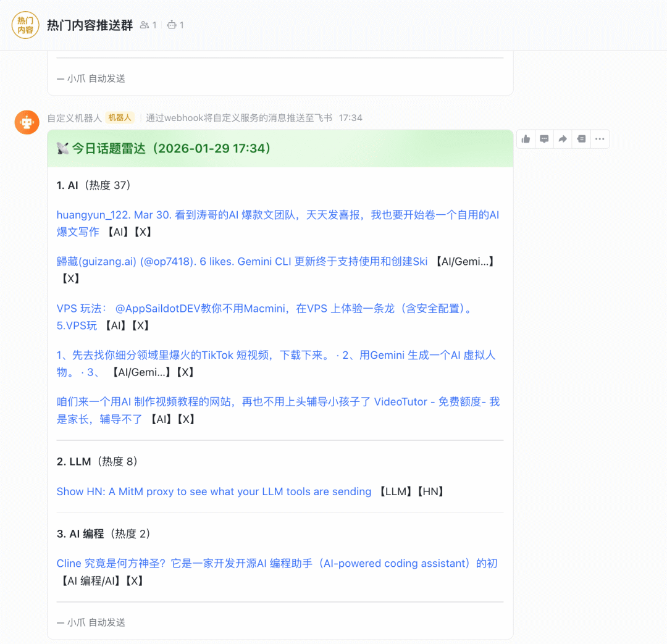Click top 小爪 自动发送 footer of previous card

coord(91,78)
